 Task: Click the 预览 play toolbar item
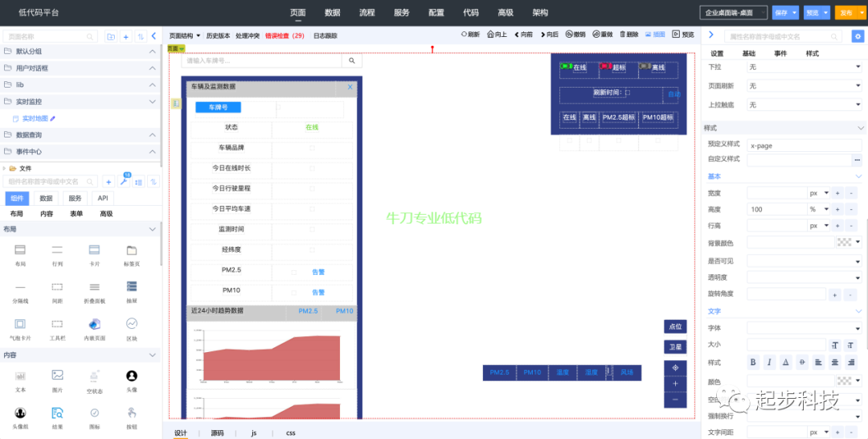point(683,35)
